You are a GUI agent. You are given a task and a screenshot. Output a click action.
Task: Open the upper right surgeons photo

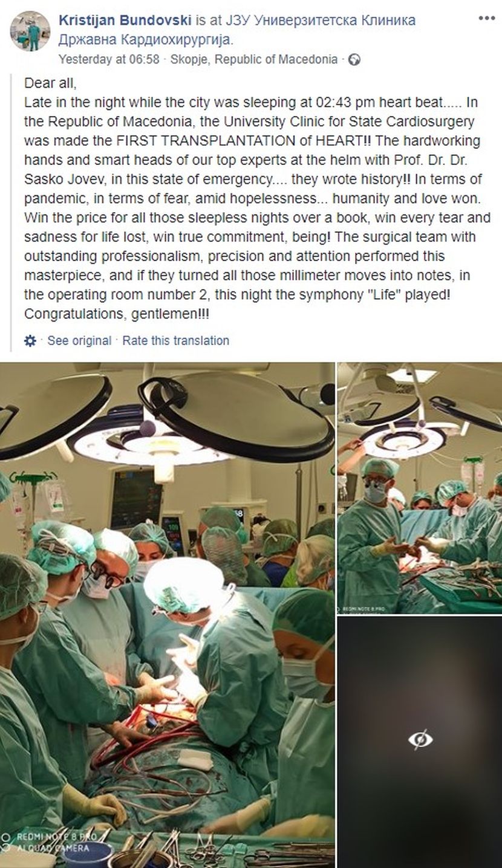(420, 488)
